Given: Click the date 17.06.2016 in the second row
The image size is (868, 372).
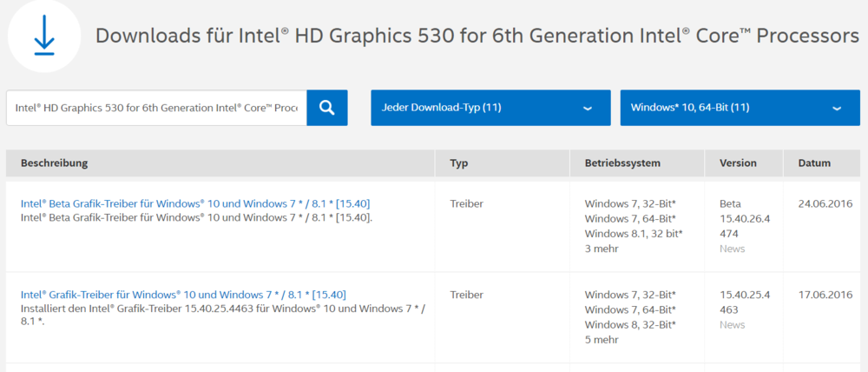Looking at the screenshot, I should point(825,295).
